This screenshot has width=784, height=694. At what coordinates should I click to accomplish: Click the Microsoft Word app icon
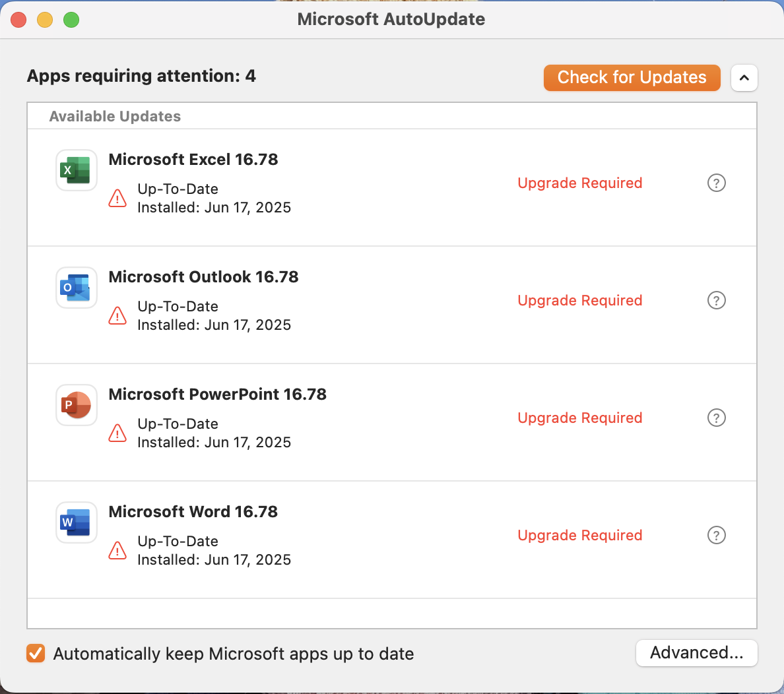click(76, 522)
